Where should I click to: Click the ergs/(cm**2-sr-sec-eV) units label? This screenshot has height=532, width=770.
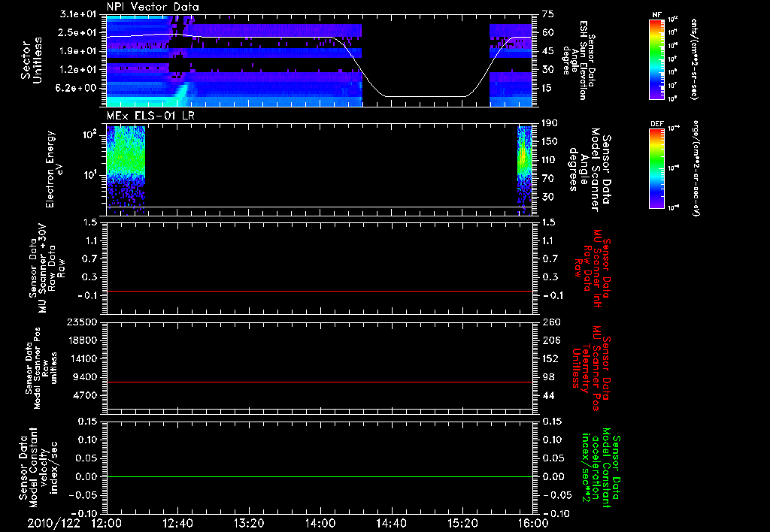697,168
